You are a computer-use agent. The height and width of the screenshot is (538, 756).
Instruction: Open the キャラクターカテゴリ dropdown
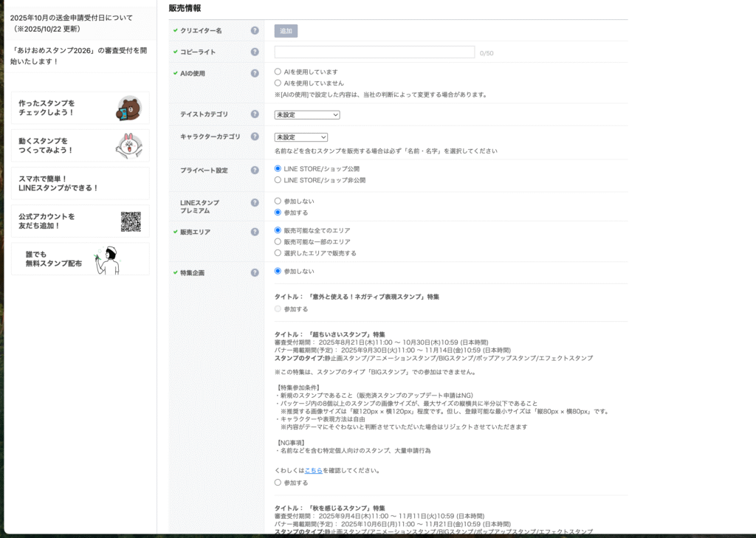pos(301,137)
